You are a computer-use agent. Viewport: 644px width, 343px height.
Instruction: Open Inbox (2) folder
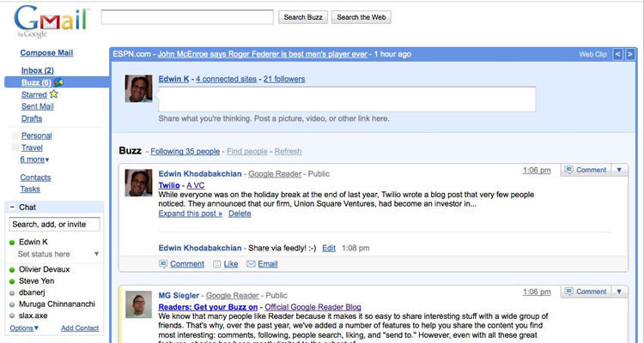click(x=38, y=70)
